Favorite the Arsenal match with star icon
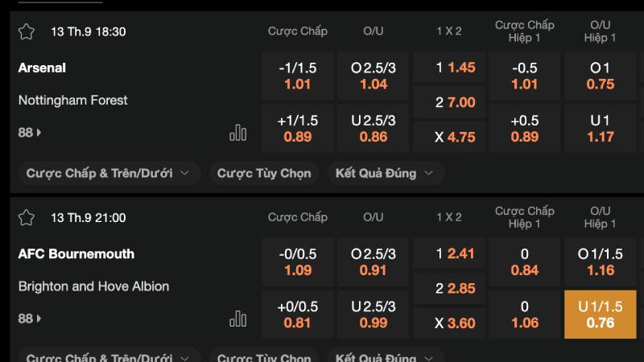644x362 pixels. (x=27, y=32)
